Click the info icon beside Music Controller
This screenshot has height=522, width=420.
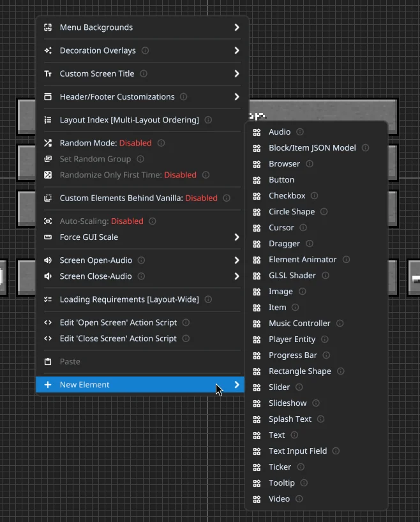340,324
